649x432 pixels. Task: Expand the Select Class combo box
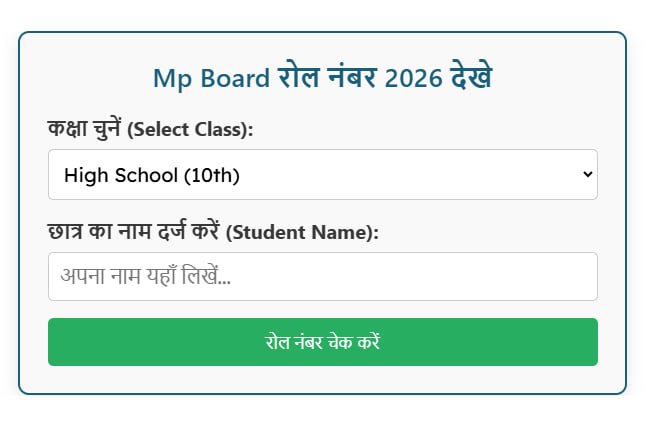pos(322,175)
